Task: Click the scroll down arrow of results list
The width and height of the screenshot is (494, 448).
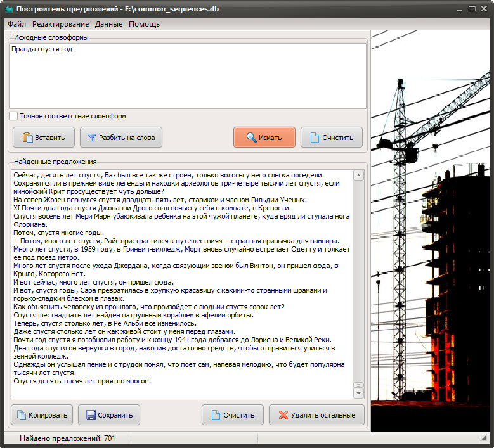Action: click(x=358, y=394)
